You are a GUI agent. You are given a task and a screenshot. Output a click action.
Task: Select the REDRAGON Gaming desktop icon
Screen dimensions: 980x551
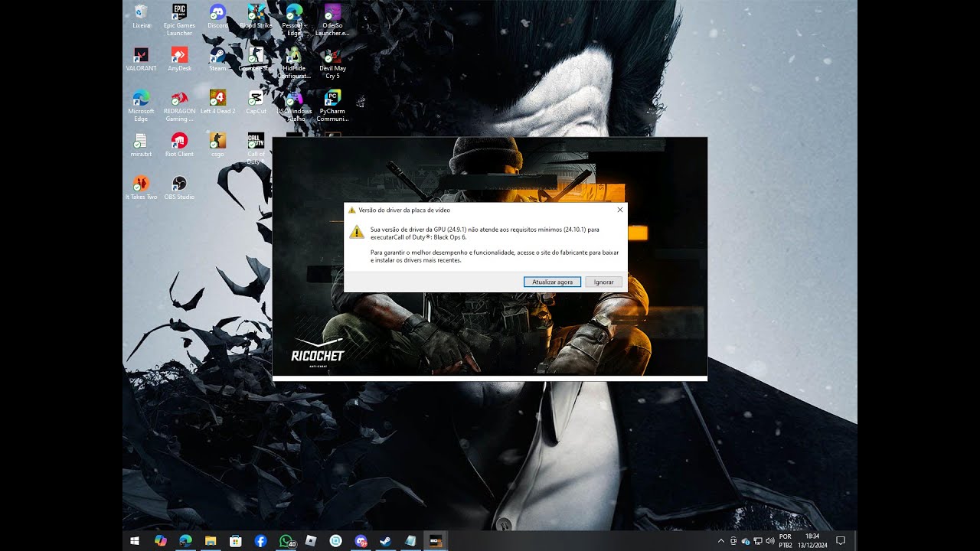[x=179, y=106]
